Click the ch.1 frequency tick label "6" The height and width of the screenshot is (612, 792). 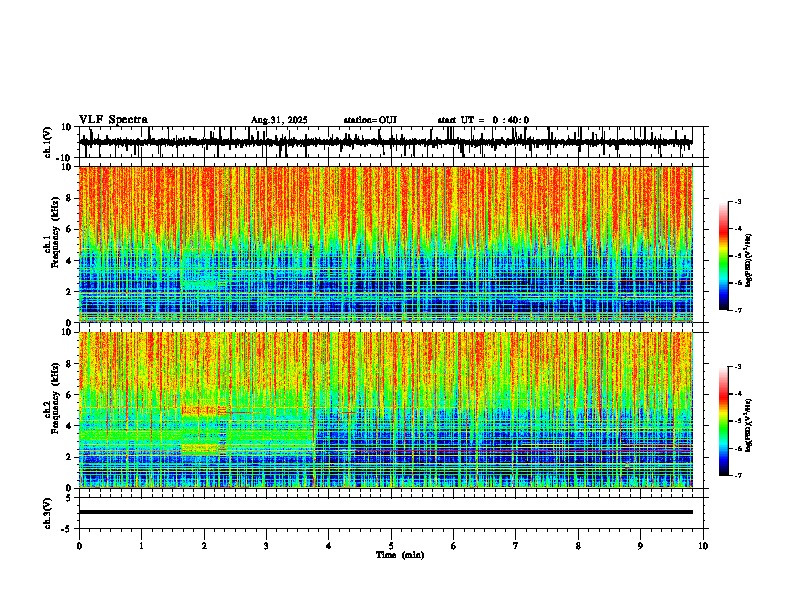pyautogui.click(x=69, y=229)
